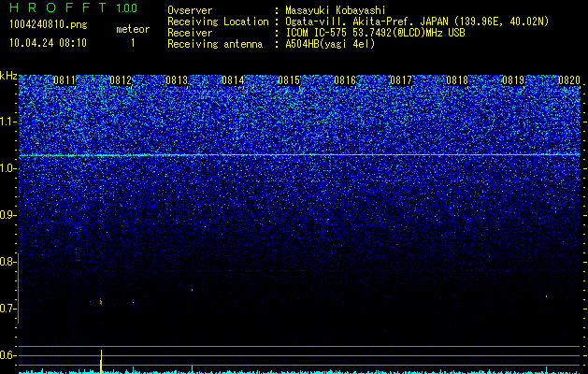Click the ICOM IC-575 receiver text

tap(375, 33)
